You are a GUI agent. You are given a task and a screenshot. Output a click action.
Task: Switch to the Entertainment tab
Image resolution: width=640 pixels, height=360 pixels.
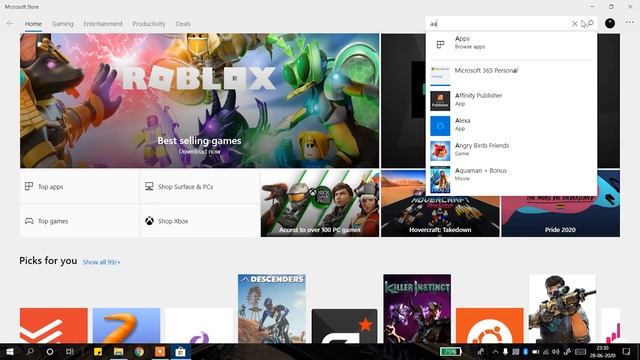[x=103, y=24]
